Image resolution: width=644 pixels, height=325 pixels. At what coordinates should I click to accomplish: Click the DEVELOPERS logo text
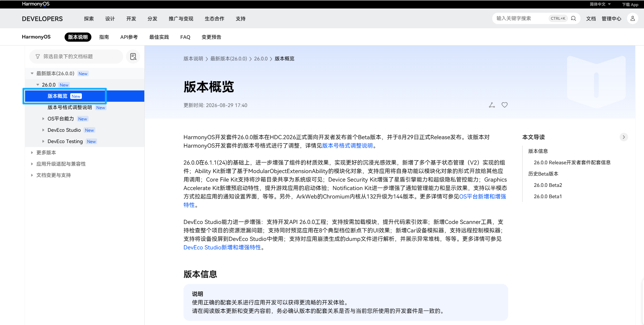click(x=42, y=19)
